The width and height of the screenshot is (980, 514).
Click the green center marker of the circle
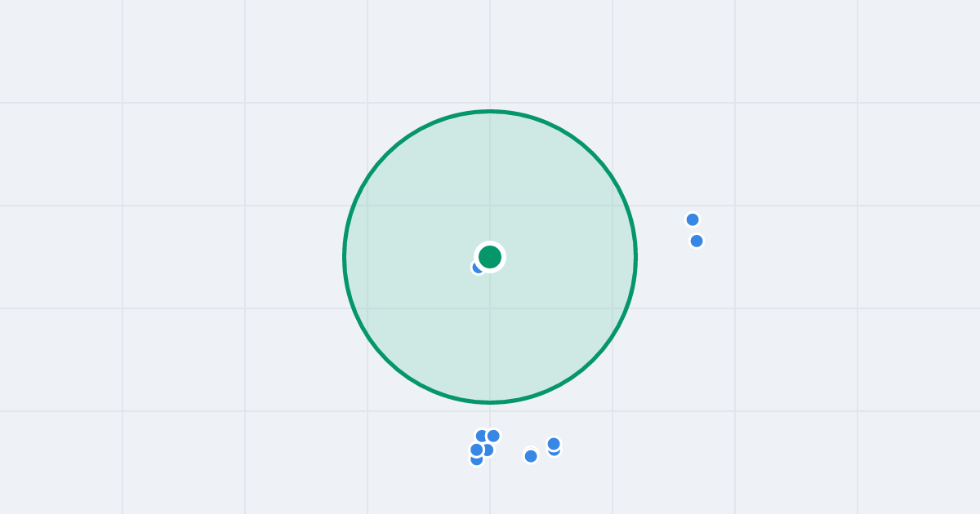(x=490, y=257)
